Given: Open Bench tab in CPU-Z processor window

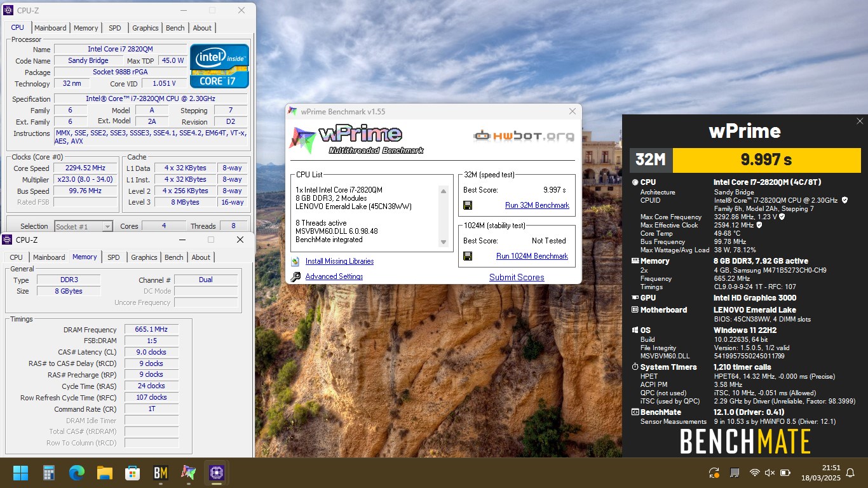Looking at the screenshot, I should point(175,28).
